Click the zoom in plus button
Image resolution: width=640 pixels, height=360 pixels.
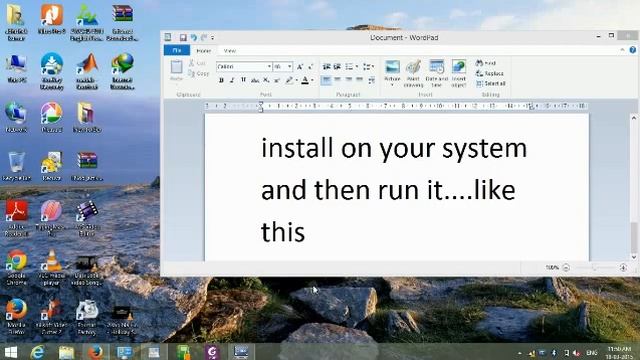pos(623,268)
